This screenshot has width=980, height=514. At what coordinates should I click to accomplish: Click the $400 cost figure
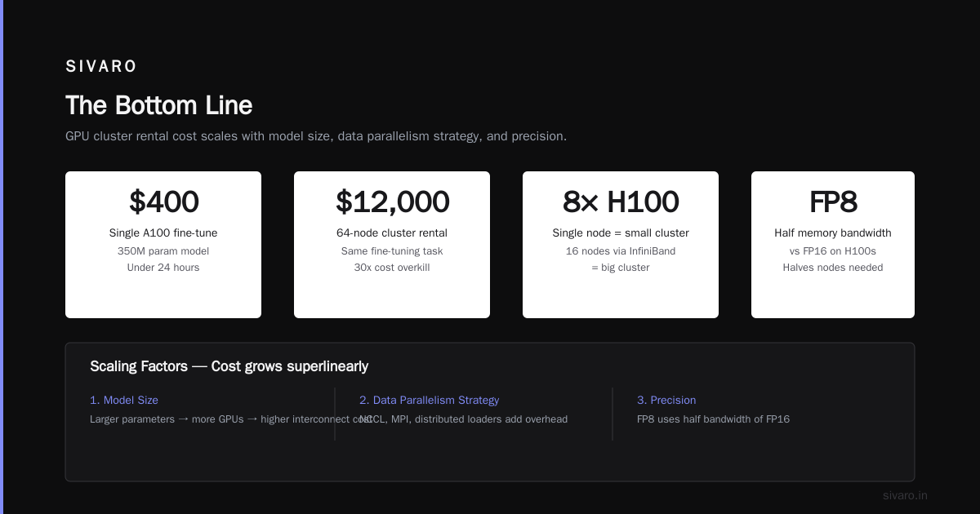(x=163, y=202)
